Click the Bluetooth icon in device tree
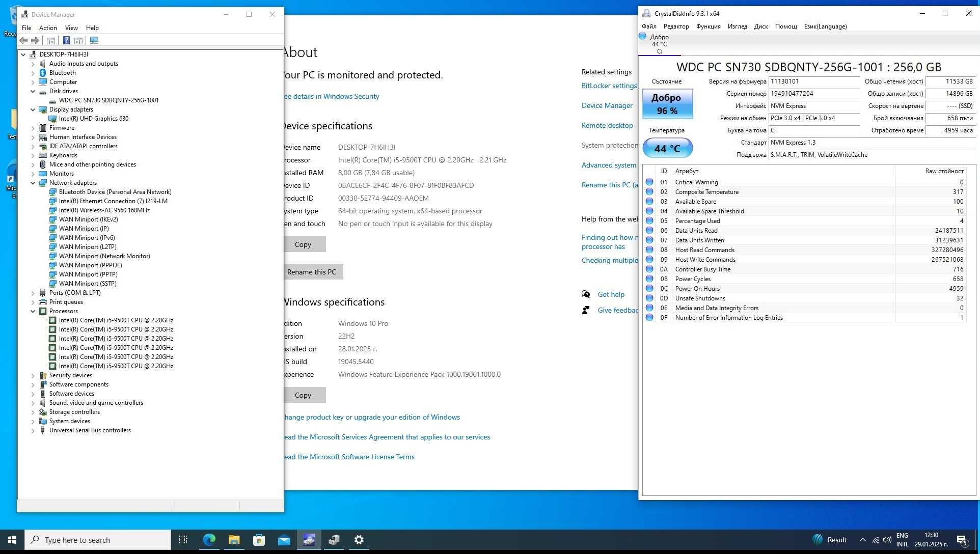This screenshot has height=554, width=980. 43,73
